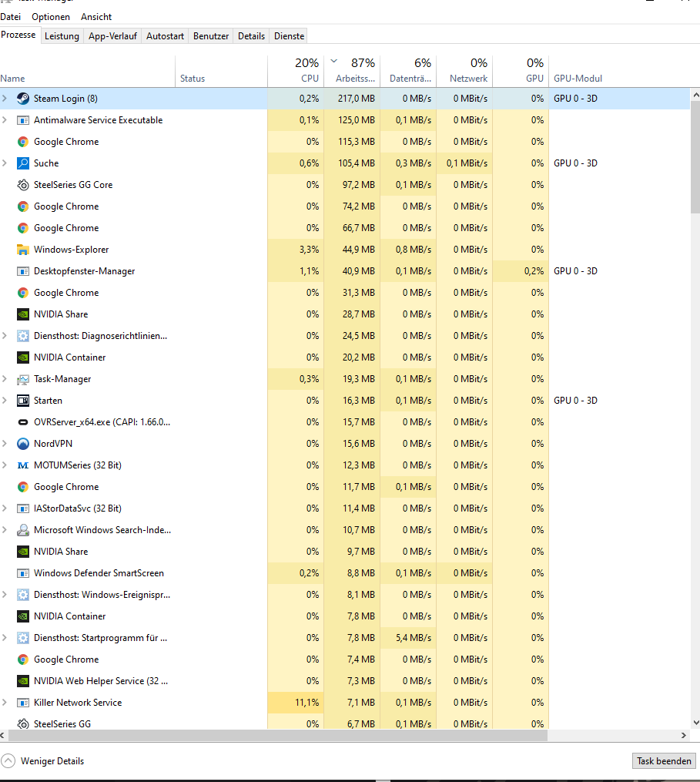This screenshot has height=782, width=700.
Task: Click the SteelSeries GG Core icon
Action: click(x=23, y=185)
